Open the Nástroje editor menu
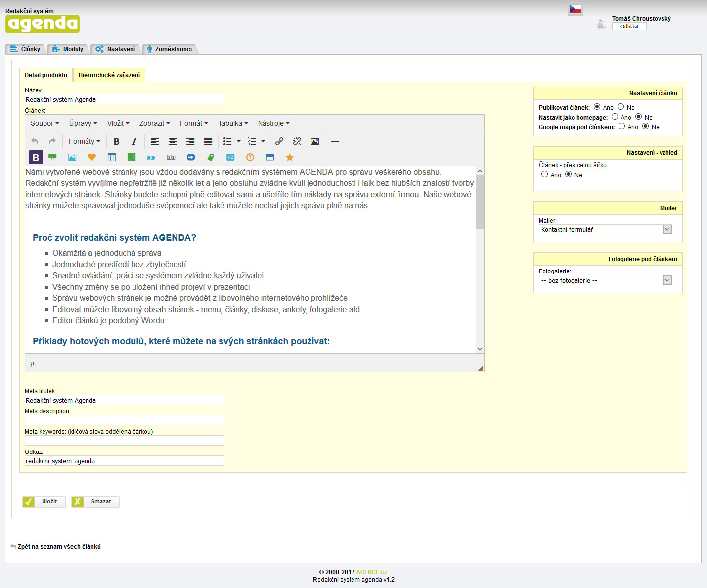The image size is (707, 588). click(x=274, y=123)
